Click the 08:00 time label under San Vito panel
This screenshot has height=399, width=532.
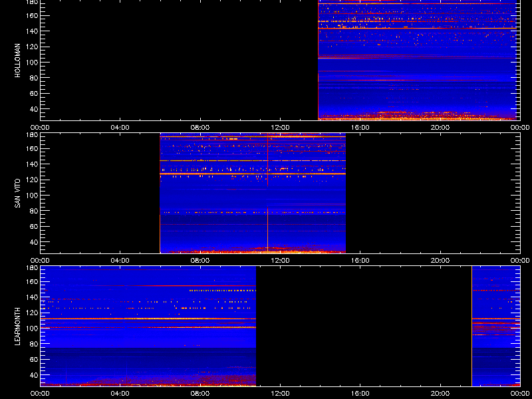[200, 261]
